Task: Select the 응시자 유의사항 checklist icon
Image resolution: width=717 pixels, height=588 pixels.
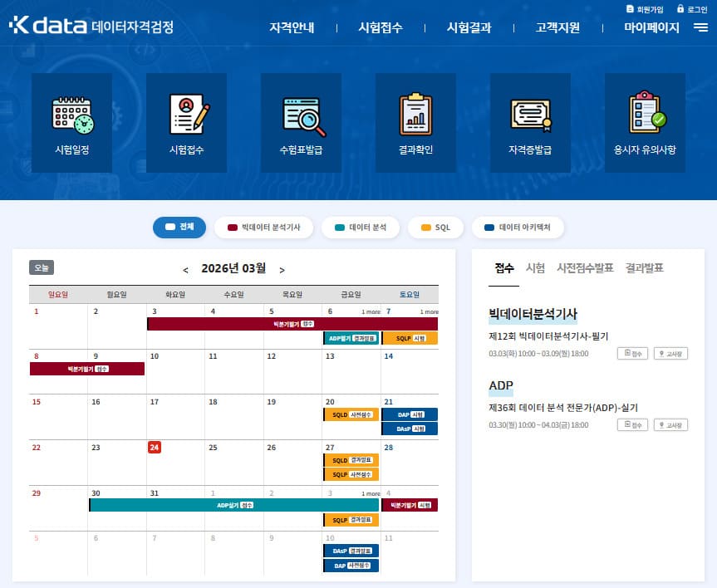Action: 645,112
